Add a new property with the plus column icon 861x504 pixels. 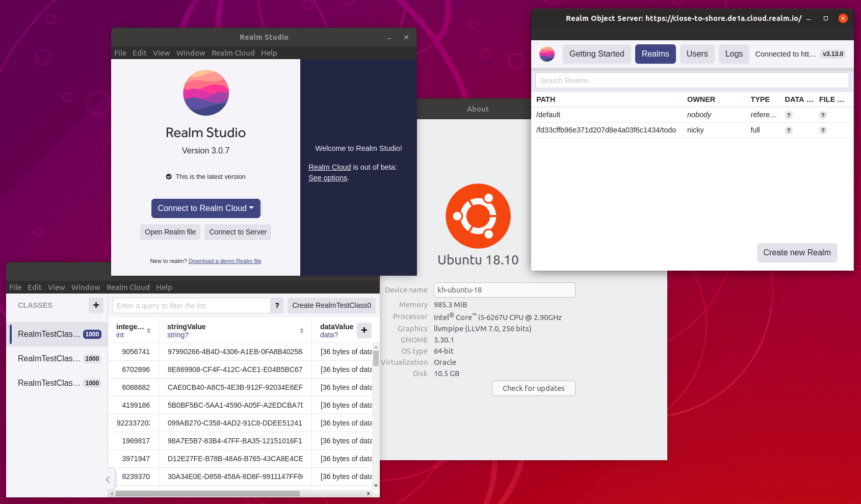point(364,330)
